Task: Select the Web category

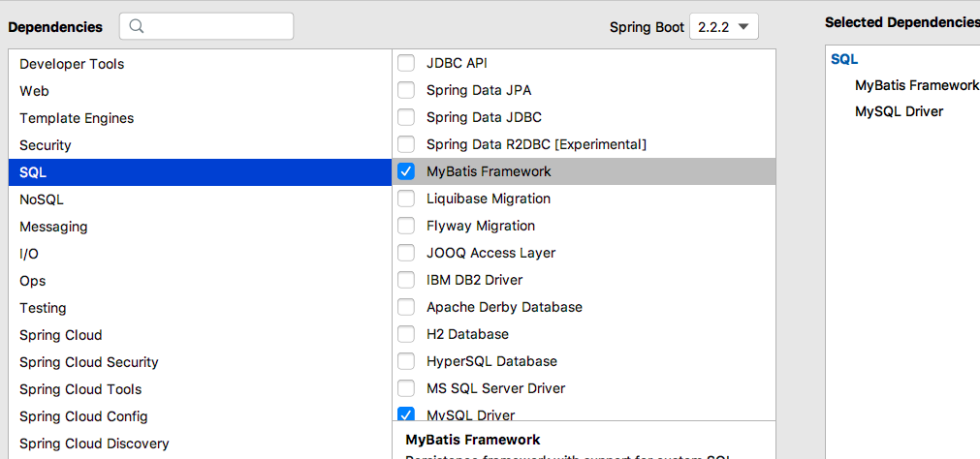Action: 34,91
